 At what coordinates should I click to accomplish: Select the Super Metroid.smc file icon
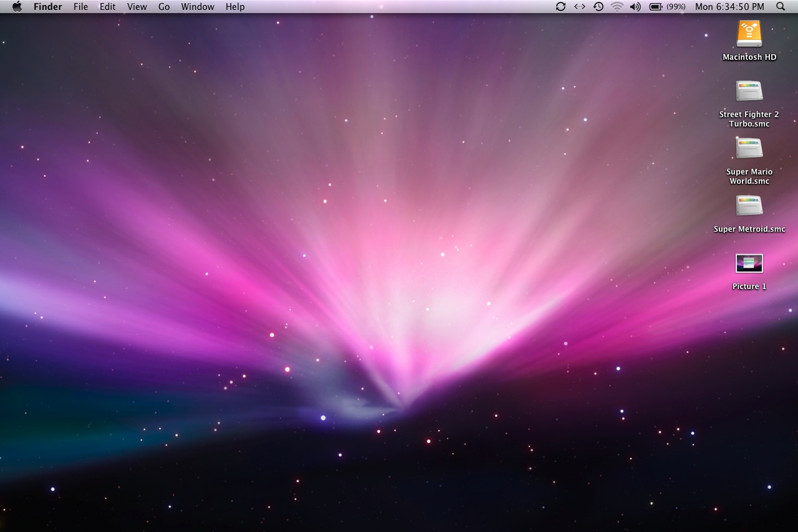(x=749, y=206)
